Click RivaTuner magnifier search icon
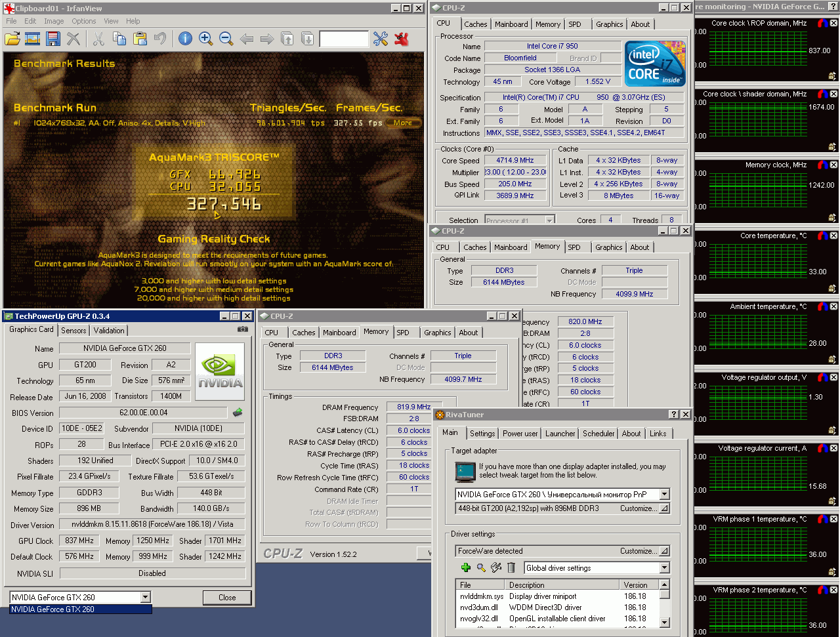The image size is (840, 637). click(x=481, y=568)
